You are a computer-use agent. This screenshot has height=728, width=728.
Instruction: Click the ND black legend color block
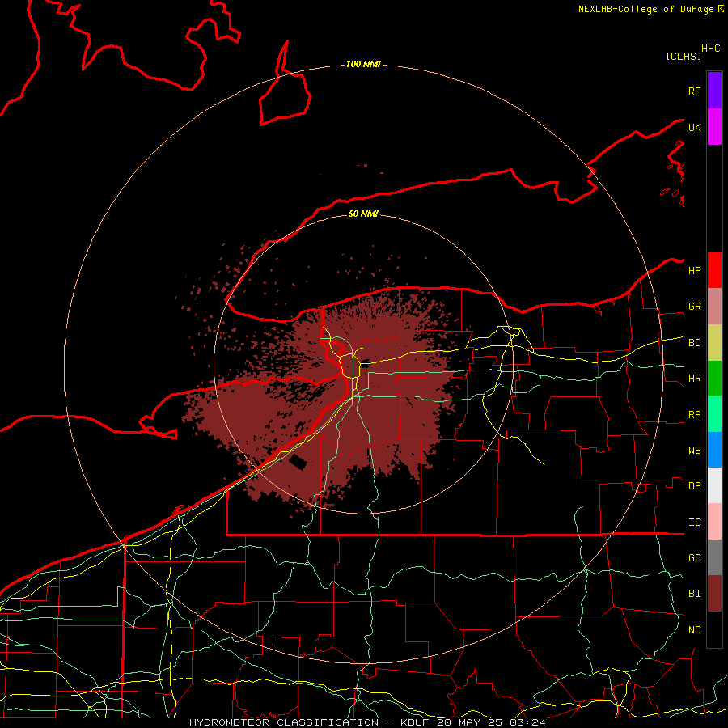coord(714,629)
